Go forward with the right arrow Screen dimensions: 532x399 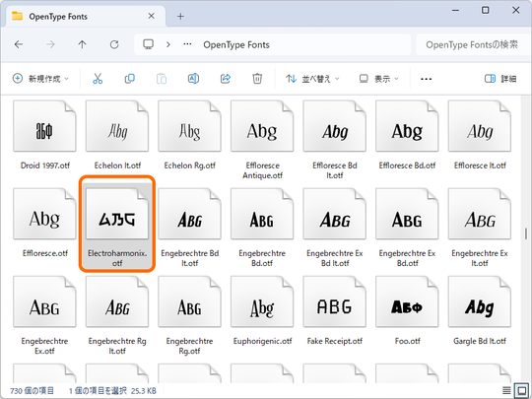tap(50, 44)
